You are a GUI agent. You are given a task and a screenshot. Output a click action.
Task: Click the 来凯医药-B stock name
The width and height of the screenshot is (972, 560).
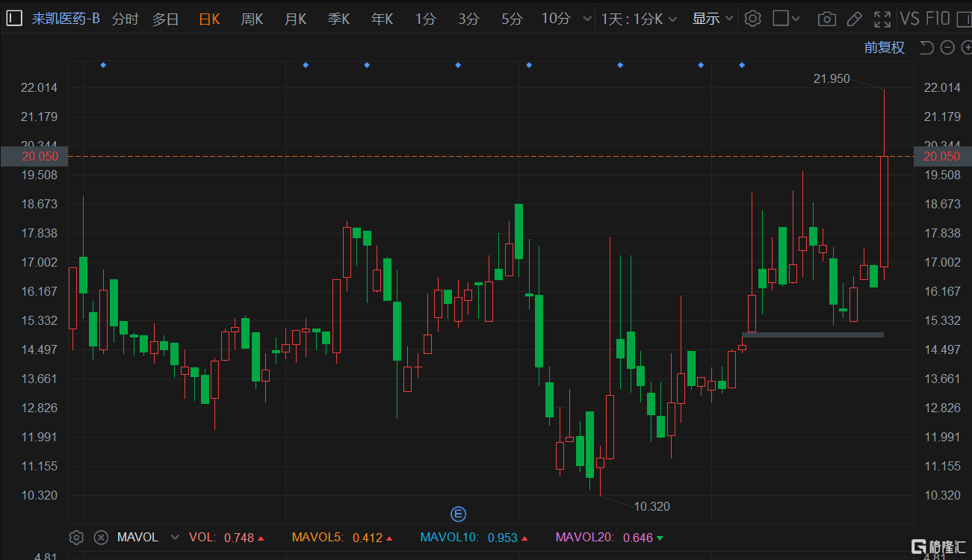click(66, 19)
